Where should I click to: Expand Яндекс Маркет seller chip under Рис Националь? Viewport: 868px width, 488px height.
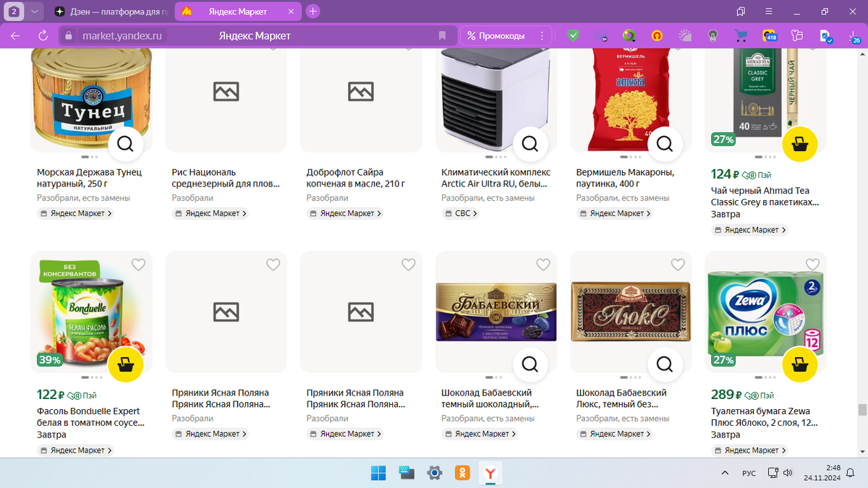(210, 213)
